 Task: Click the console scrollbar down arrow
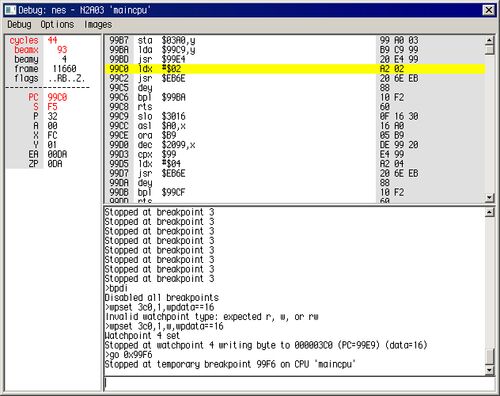tap(489, 370)
